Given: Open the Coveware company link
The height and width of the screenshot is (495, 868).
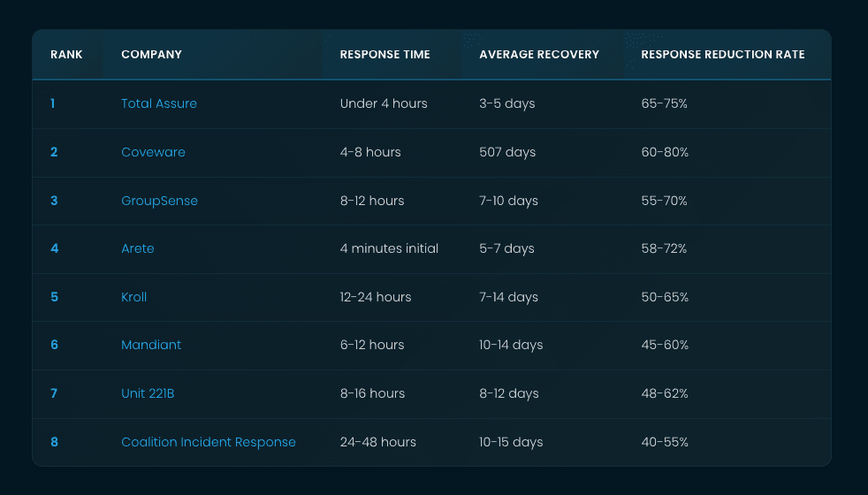Looking at the screenshot, I should click(153, 152).
